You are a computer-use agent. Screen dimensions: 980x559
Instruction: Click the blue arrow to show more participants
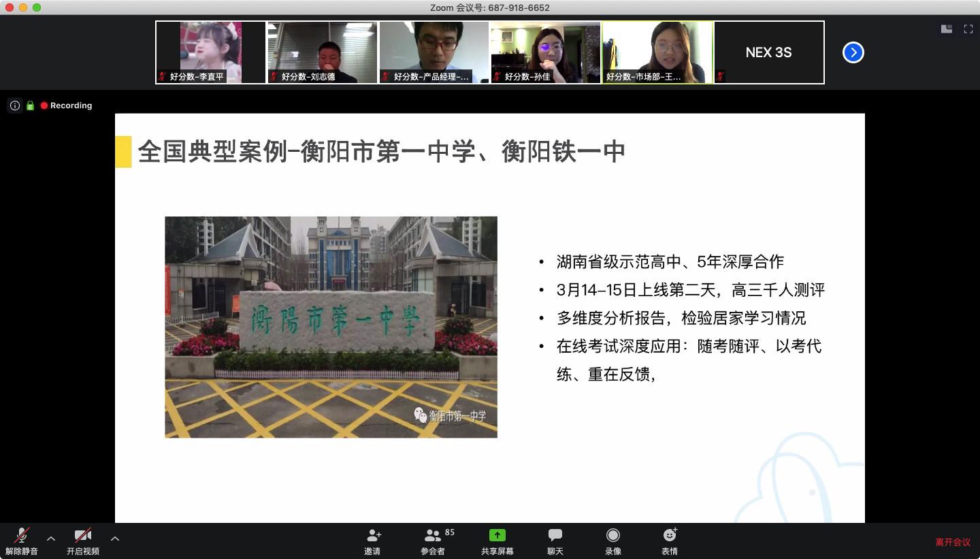[x=853, y=52]
